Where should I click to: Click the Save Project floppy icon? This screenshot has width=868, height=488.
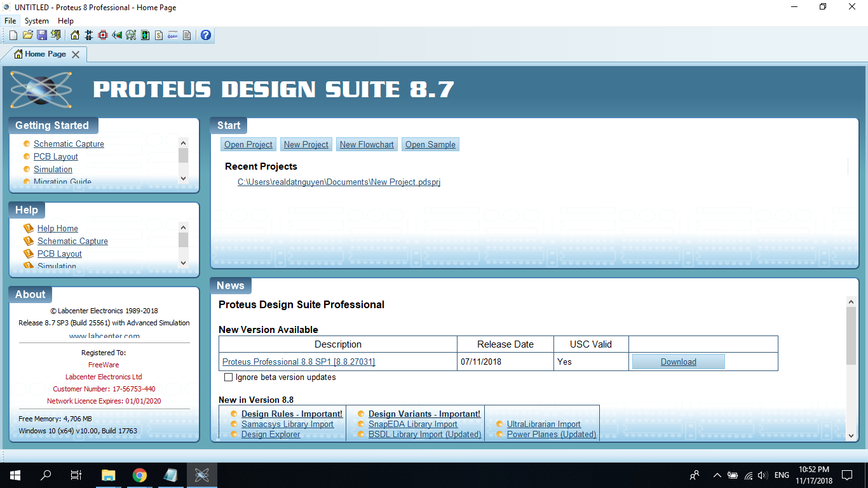point(41,35)
